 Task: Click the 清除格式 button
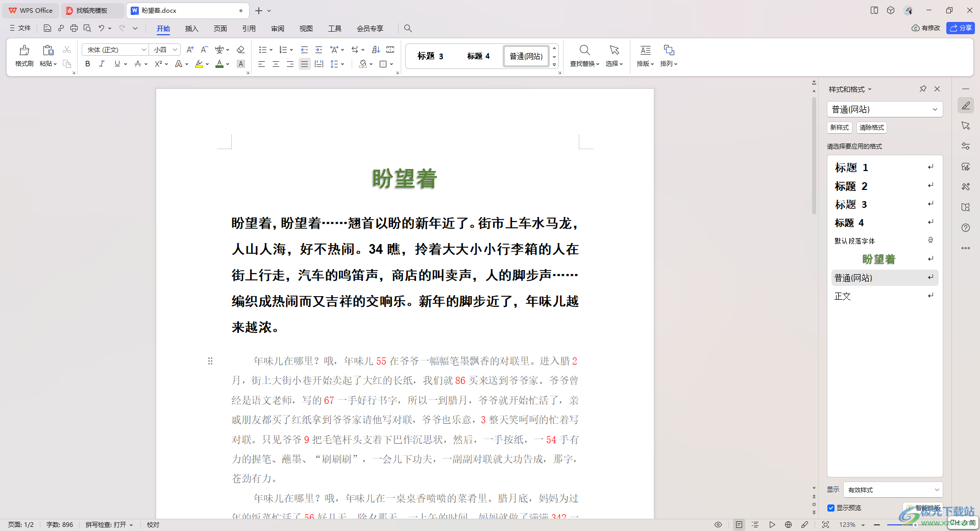(x=871, y=128)
